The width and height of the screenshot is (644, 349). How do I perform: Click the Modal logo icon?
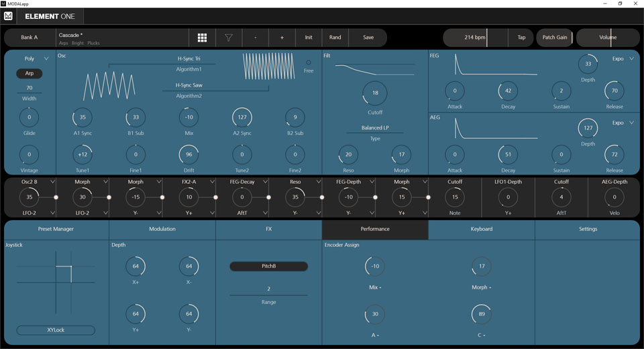(8, 16)
